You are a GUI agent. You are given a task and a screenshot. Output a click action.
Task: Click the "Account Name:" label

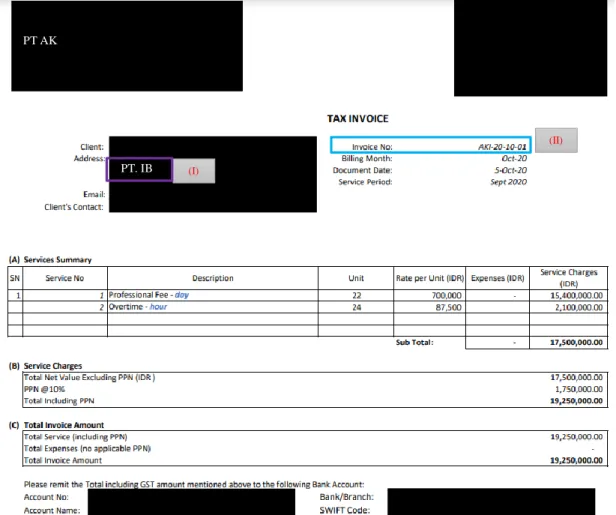click(52, 510)
